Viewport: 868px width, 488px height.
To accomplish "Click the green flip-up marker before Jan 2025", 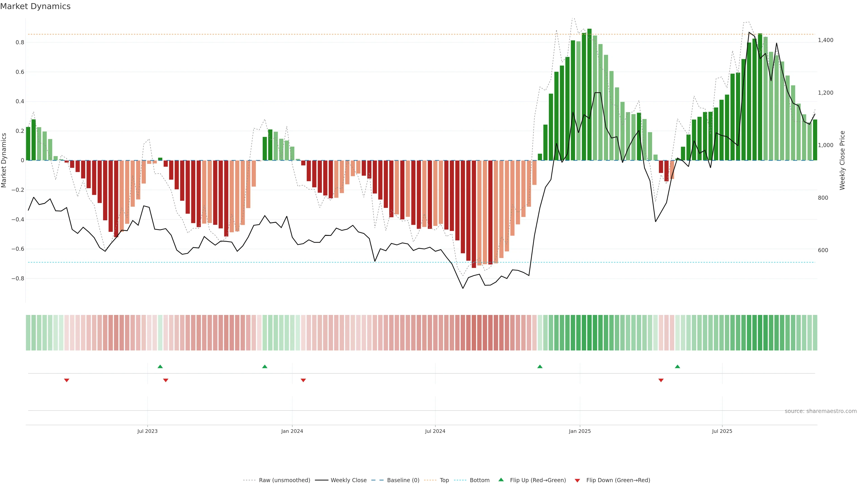I will 540,366.
